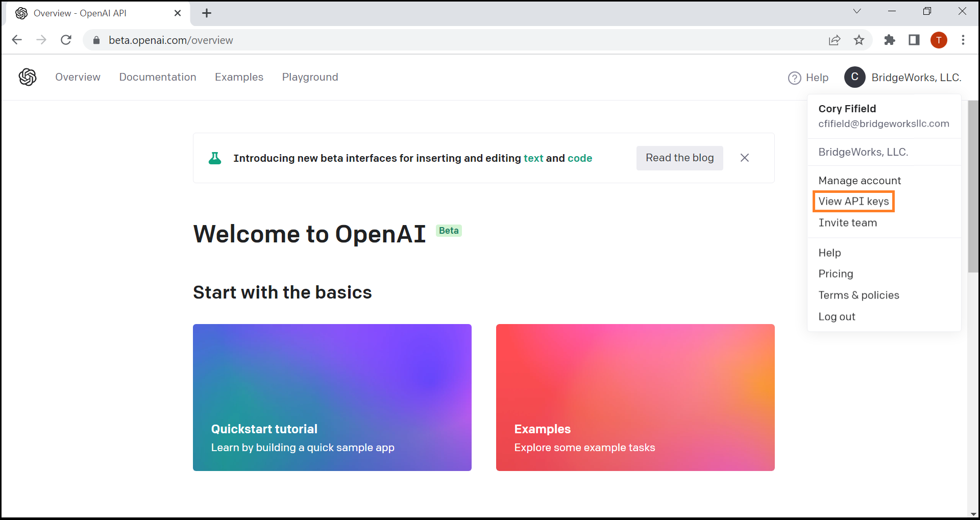Click the padlock site info icon
Image resolution: width=980 pixels, height=520 pixels.
(x=96, y=40)
